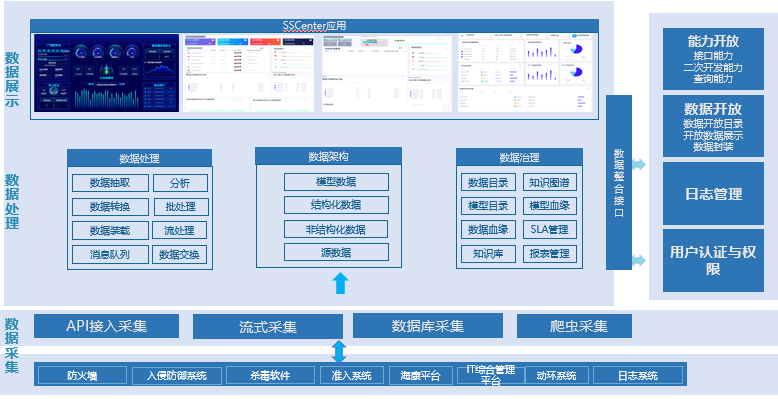Open the rightmost dashboard thumbnail with charts
The image size is (778, 399).
click(x=525, y=73)
